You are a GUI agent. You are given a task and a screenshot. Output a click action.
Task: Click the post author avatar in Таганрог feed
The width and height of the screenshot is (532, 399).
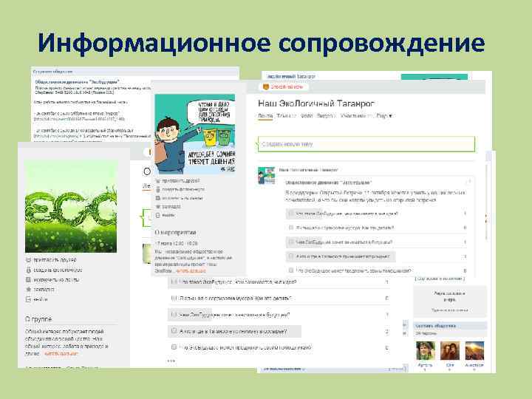[266, 175]
